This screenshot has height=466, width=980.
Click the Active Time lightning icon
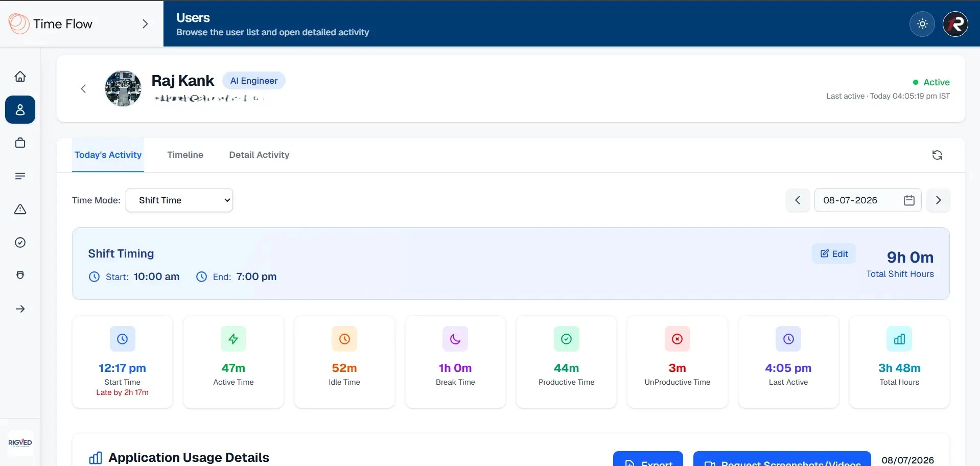(x=234, y=339)
